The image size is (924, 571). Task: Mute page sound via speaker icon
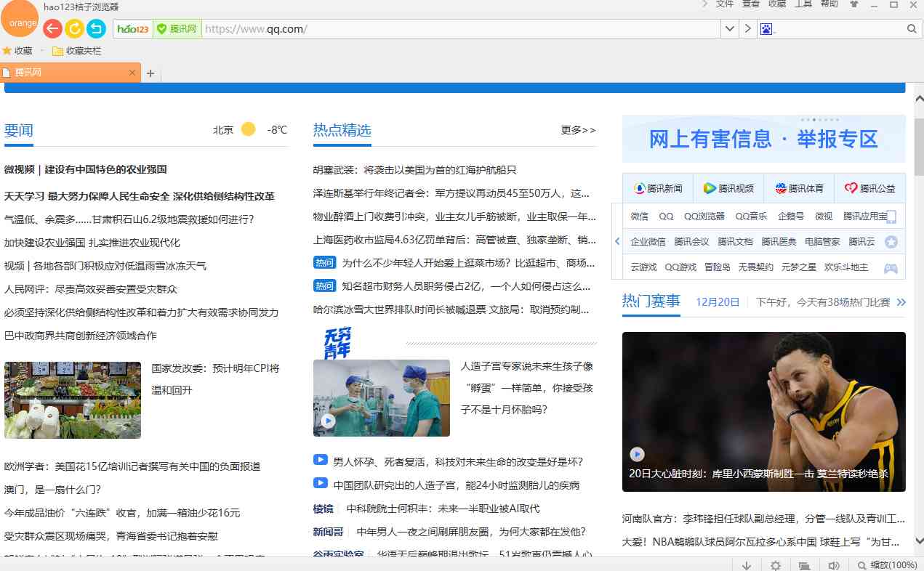click(x=834, y=565)
